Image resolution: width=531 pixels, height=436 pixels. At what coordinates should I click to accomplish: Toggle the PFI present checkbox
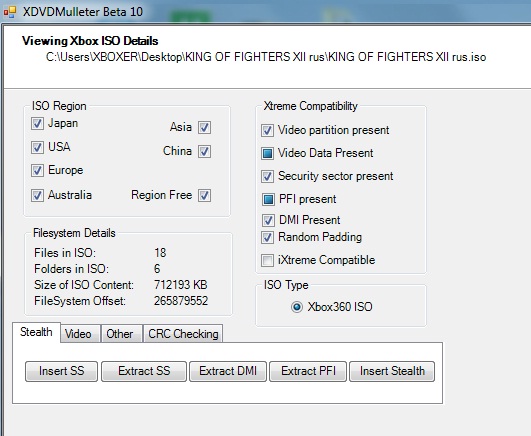point(268,200)
